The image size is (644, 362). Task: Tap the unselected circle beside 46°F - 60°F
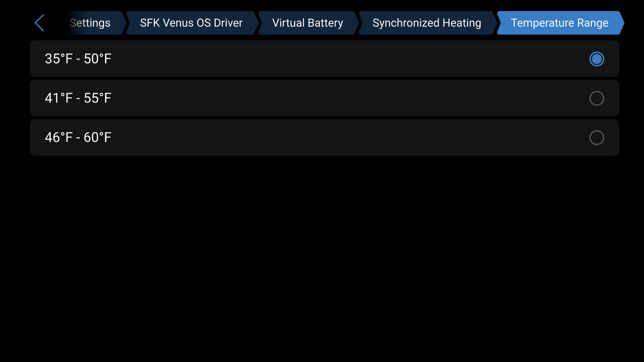[x=596, y=137]
